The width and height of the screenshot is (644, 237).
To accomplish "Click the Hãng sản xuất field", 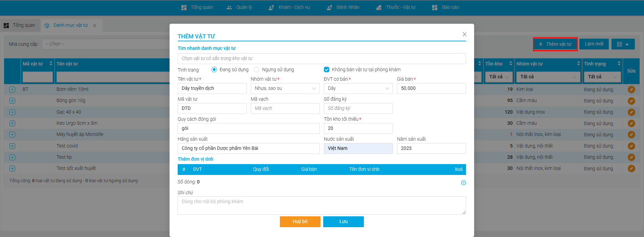I will coord(249,149).
